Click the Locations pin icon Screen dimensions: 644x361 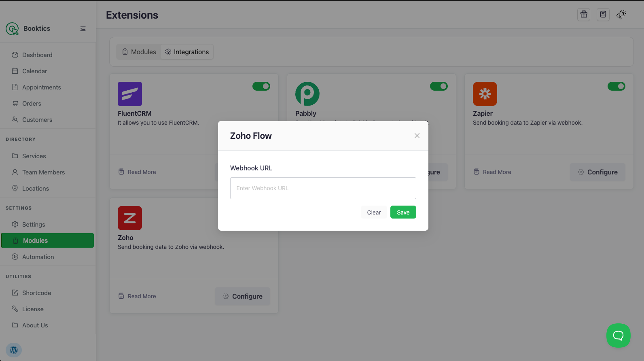(15, 189)
